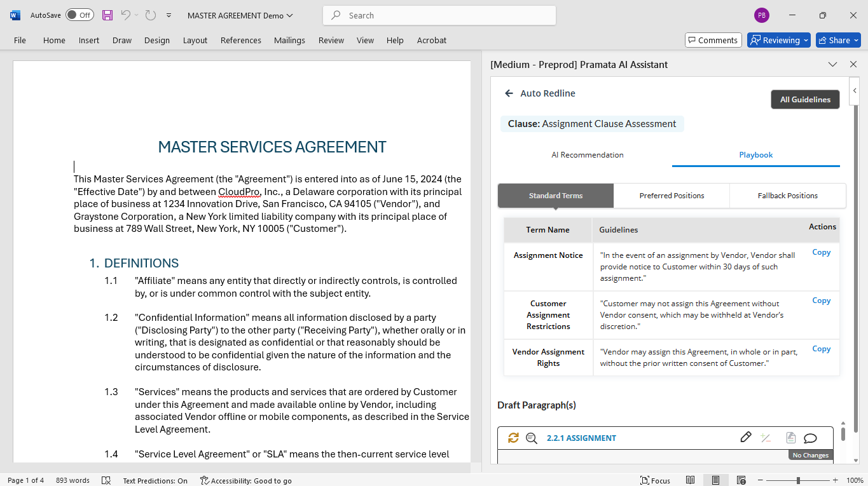Click the back arrow next to Auto Redline

coord(509,93)
